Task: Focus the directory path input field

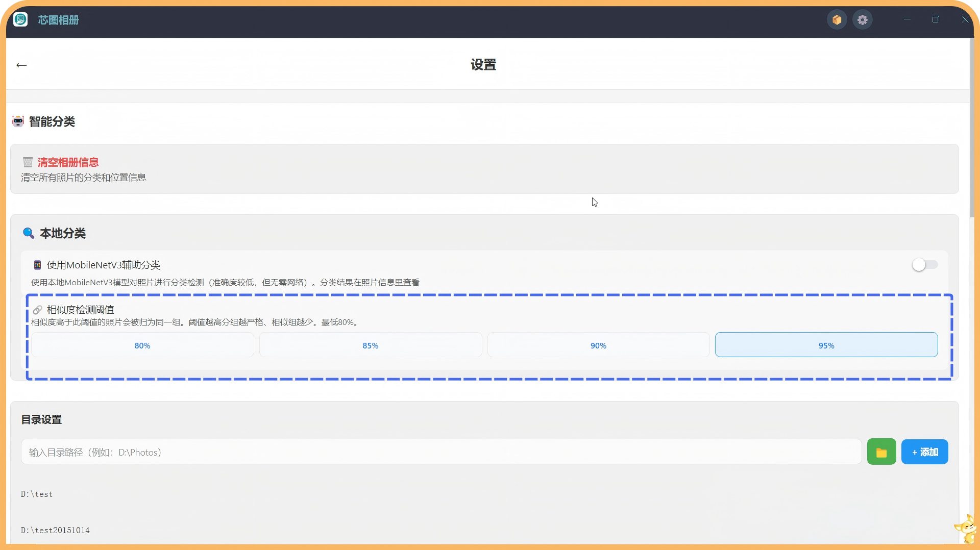Action: (441, 452)
